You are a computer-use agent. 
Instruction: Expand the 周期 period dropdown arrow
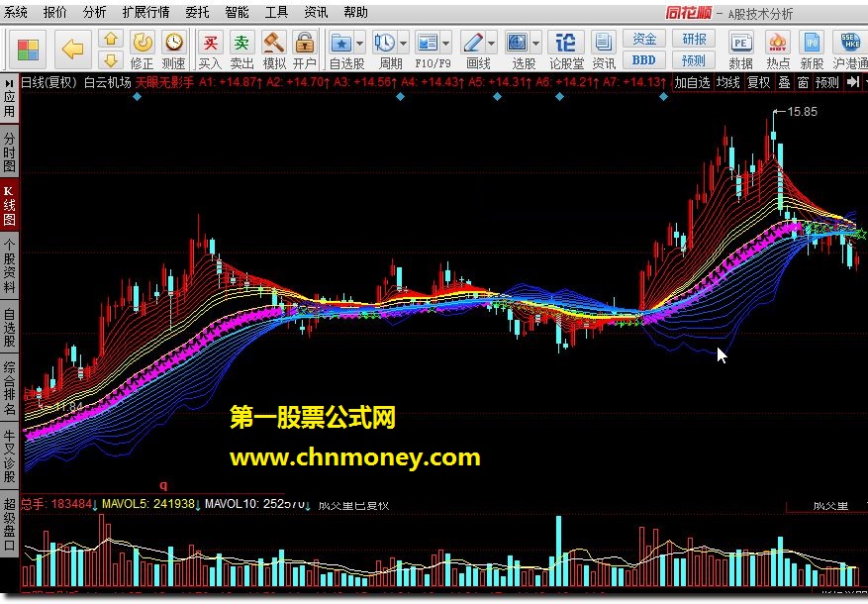pos(403,43)
